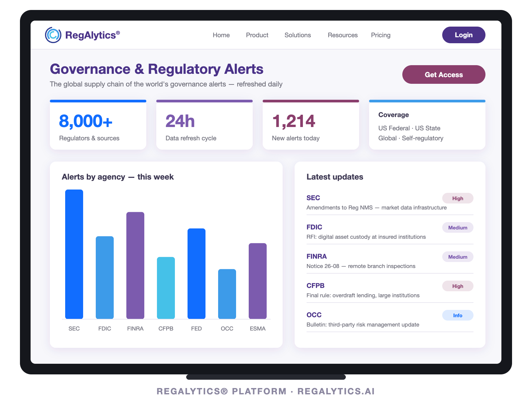Image resolution: width=532 pixels, height=399 pixels.
Task: Click the SEC bar in the chart
Action: point(74,254)
